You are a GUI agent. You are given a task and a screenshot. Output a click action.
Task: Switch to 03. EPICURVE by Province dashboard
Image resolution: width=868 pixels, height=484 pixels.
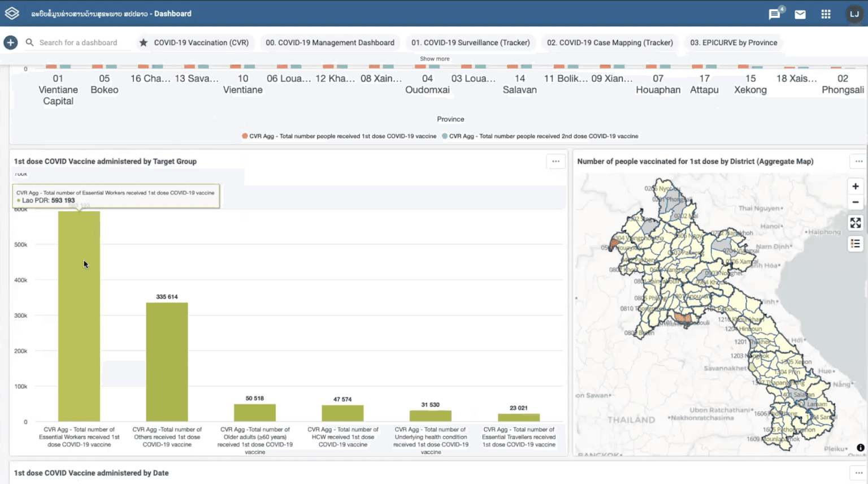pos(734,42)
